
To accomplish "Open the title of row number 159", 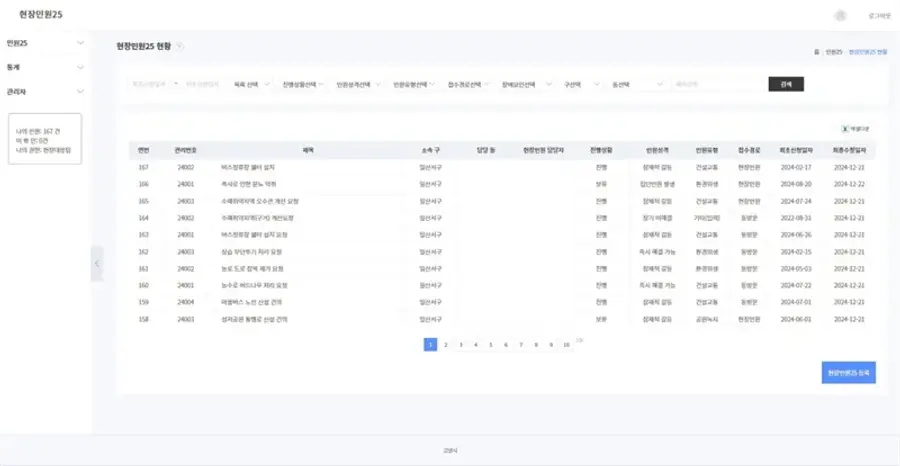I will [x=251, y=302].
